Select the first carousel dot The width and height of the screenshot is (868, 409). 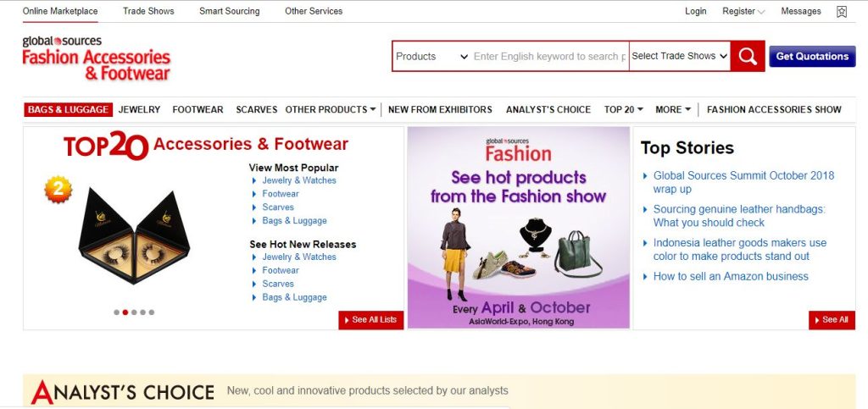[116, 312]
